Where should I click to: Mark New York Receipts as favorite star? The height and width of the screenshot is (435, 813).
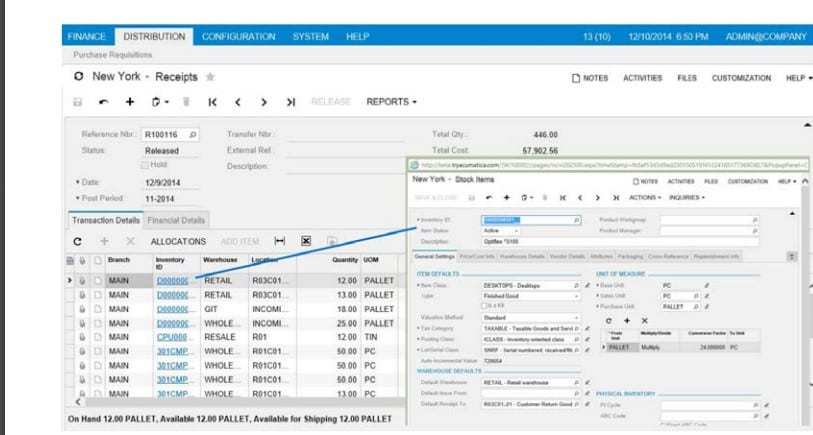[x=210, y=76]
